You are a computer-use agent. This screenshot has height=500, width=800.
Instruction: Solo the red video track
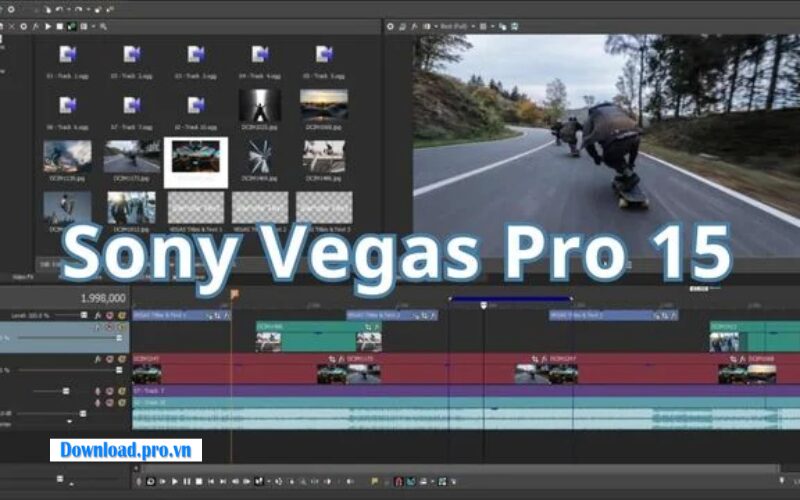[122, 359]
